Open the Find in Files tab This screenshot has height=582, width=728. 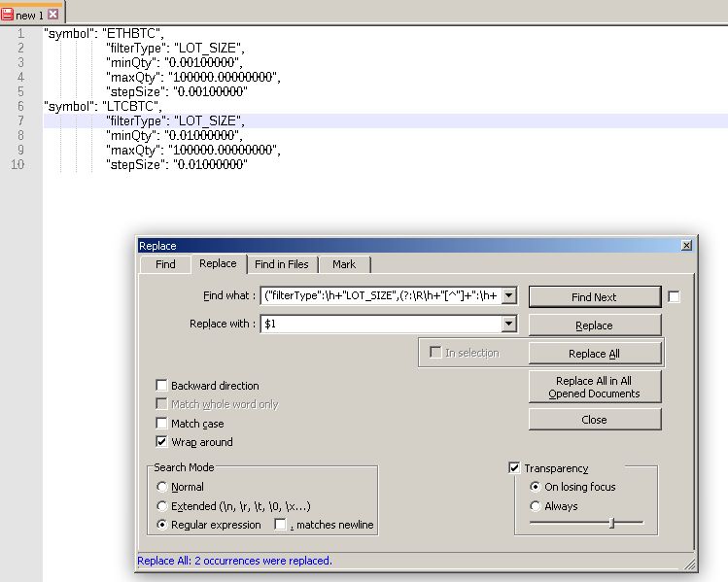coord(281,264)
